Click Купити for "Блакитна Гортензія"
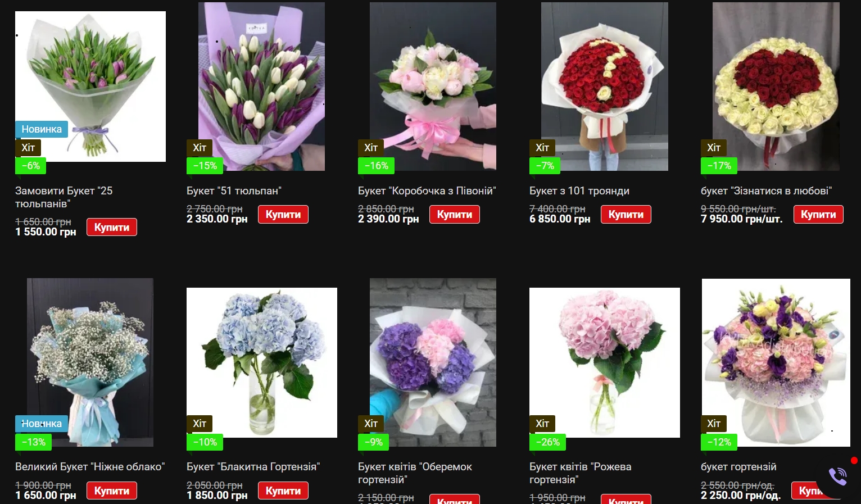 (283, 491)
